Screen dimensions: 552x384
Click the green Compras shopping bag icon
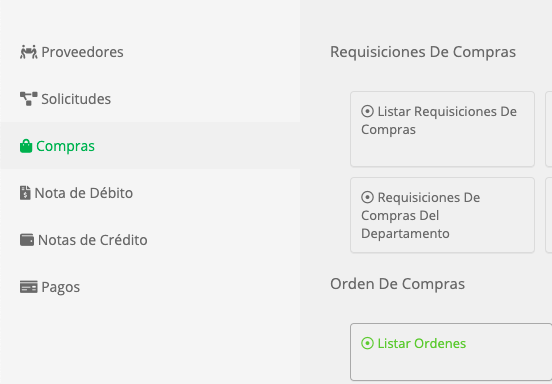click(x=26, y=146)
